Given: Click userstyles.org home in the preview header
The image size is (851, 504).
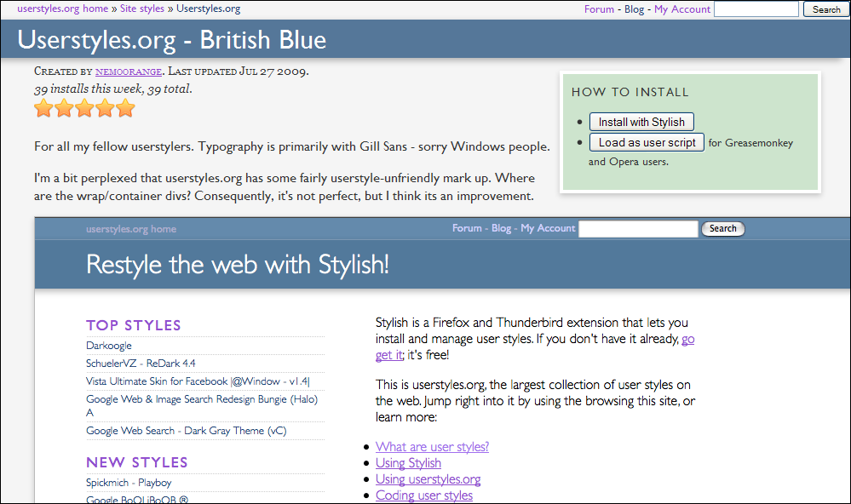Looking at the screenshot, I should pyautogui.click(x=131, y=229).
